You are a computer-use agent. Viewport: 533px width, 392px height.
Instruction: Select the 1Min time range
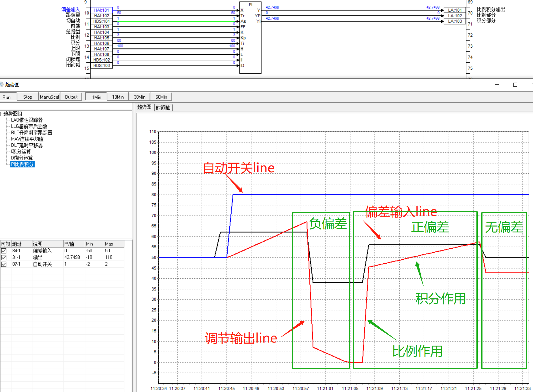pos(96,97)
